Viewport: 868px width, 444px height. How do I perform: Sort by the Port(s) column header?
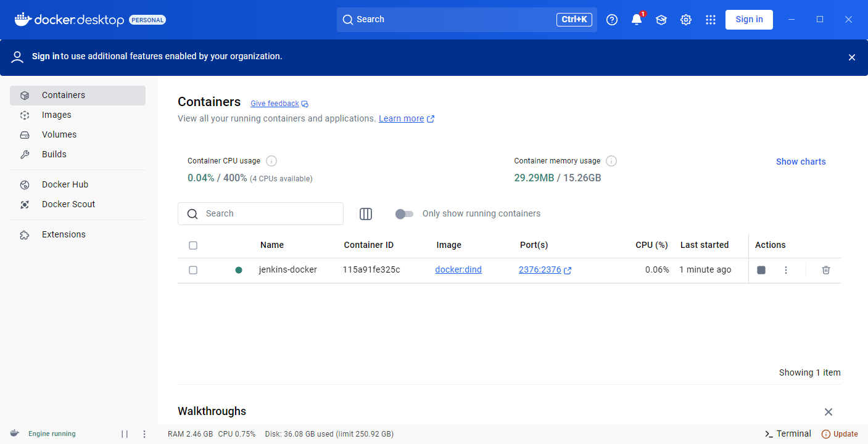[534, 245]
